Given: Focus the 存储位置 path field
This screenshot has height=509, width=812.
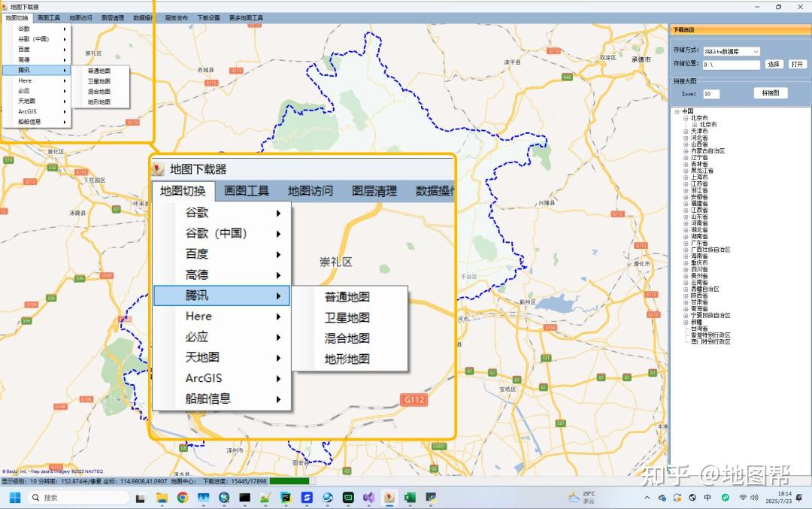Looking at the screenshot, I should [x=732, y=65].
